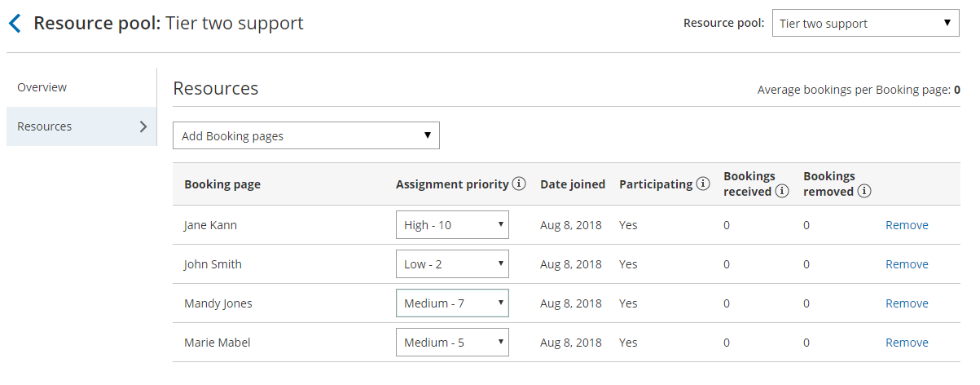This screenshot has width=980, height=385.
Task: Switch to the Overview section
Action: pos(42,87)
